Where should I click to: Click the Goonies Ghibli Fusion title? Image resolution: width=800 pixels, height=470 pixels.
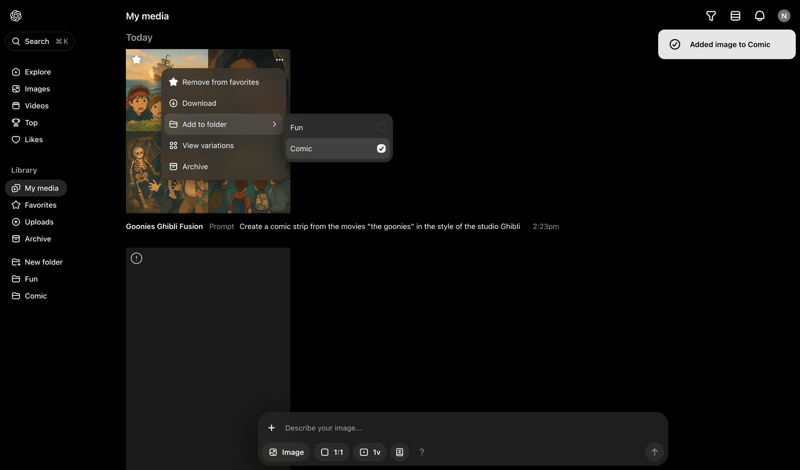point(164,226)
